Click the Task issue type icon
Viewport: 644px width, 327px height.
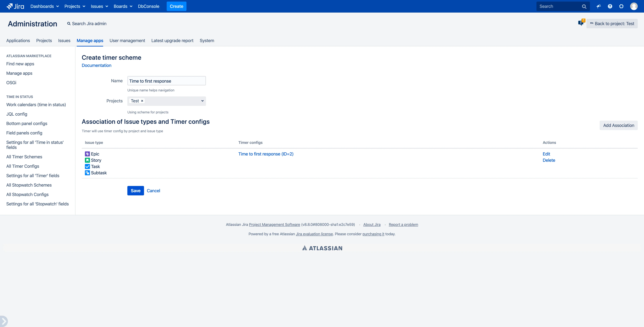87,166
